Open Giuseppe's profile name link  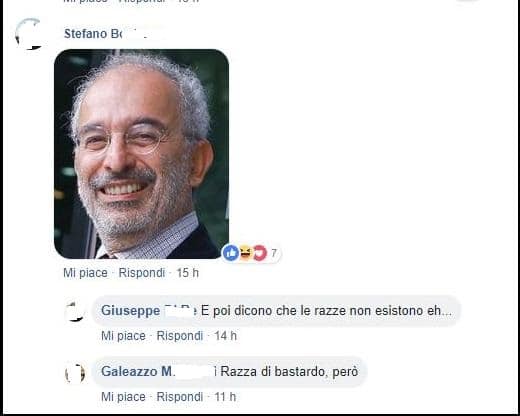[x=148, y=311]
